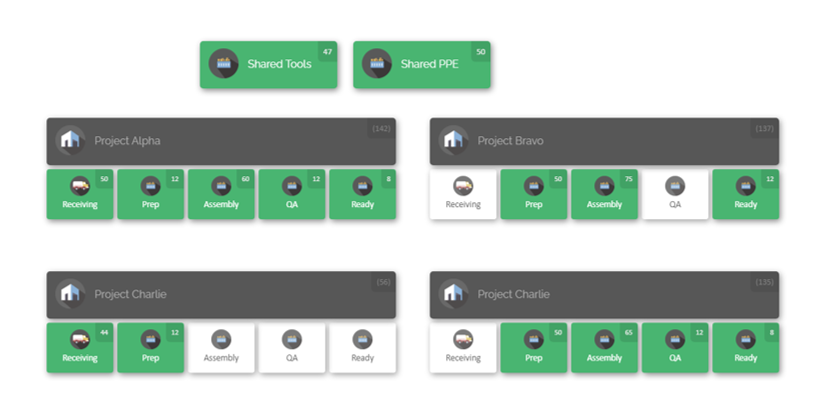This screenshot has height=413, width=827.
Task: Click the 12 badge on Project Bravo's Ready
Action: pyautogui.click(x=770, y=179)
